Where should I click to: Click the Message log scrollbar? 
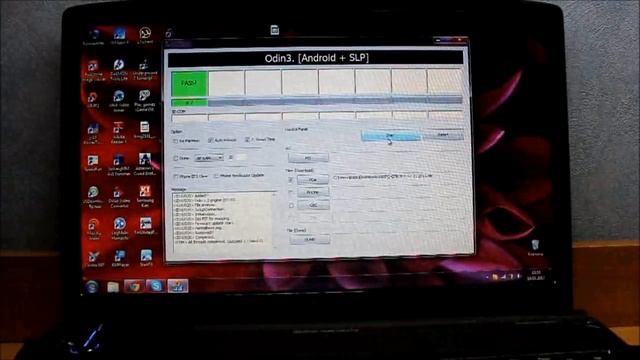coord(274,220)
